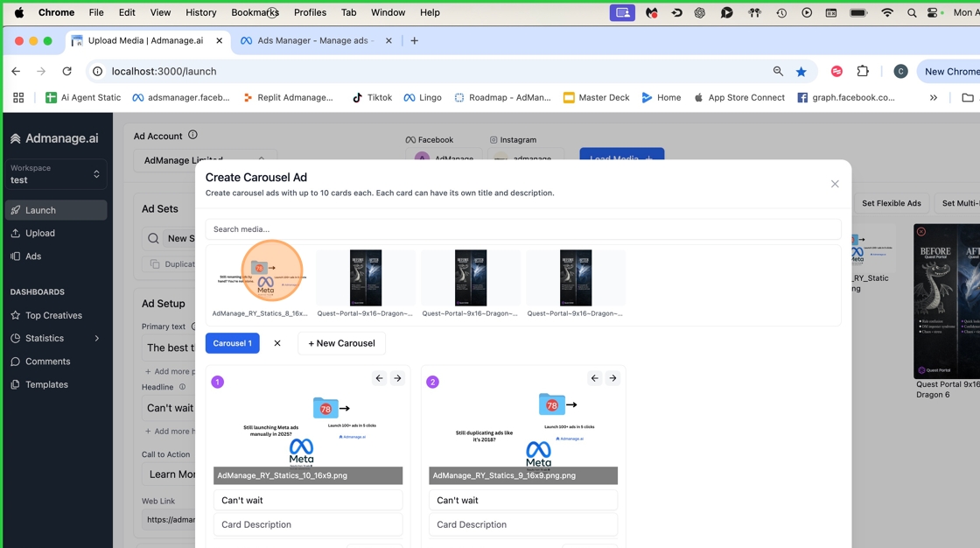Click the Set Flexible Ads button
This screenshot has width=980, height=548.
[892, 203]
